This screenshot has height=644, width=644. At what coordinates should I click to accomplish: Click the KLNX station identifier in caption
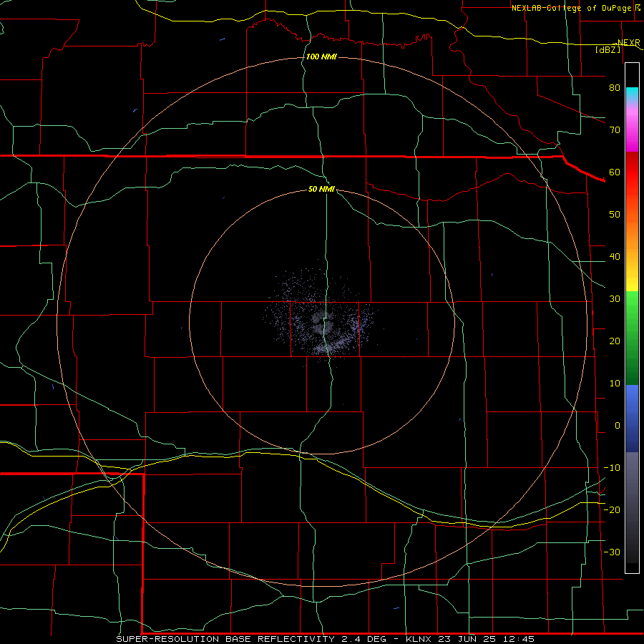[x=420, y=639]
